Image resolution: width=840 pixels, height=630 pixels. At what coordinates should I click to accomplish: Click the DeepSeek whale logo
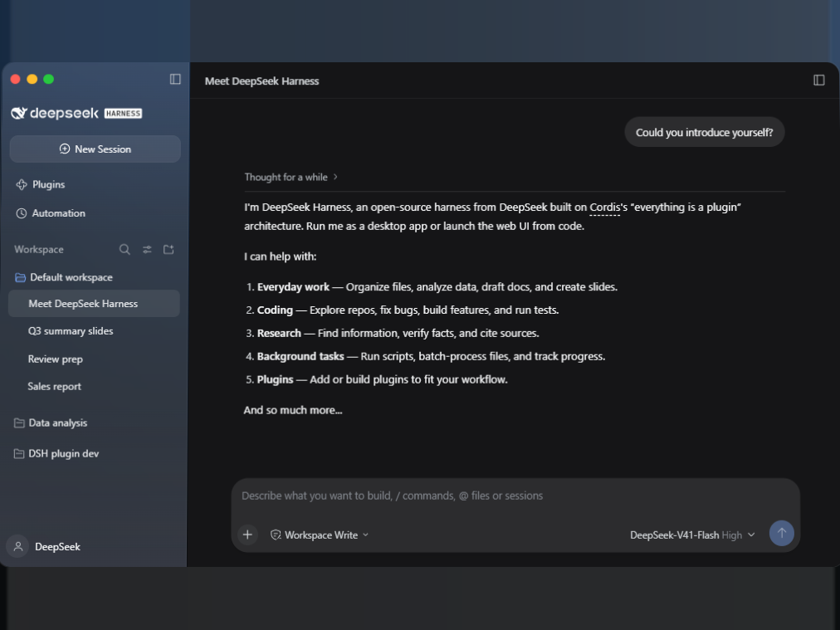(19, 113)
